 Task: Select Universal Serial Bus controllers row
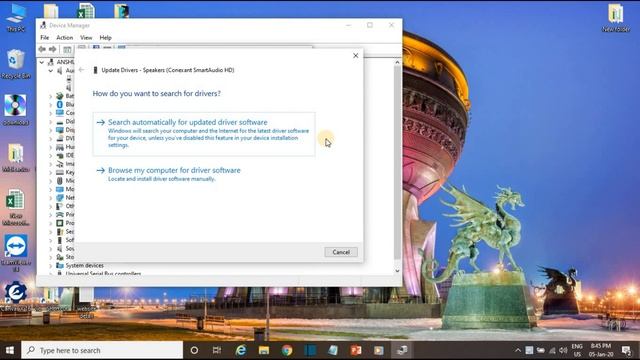[x=98, y=273]
